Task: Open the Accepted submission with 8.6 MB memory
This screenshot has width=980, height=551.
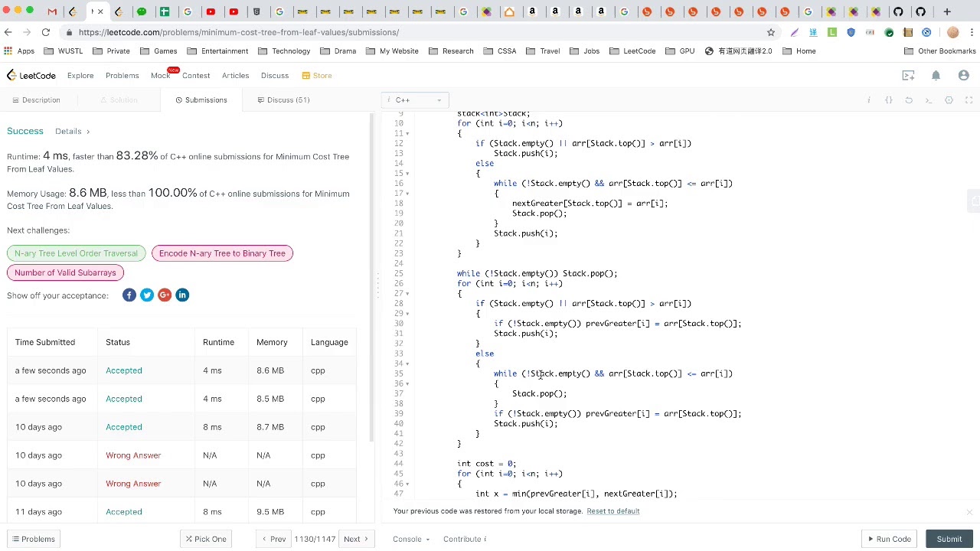Action: coord(124,370)
